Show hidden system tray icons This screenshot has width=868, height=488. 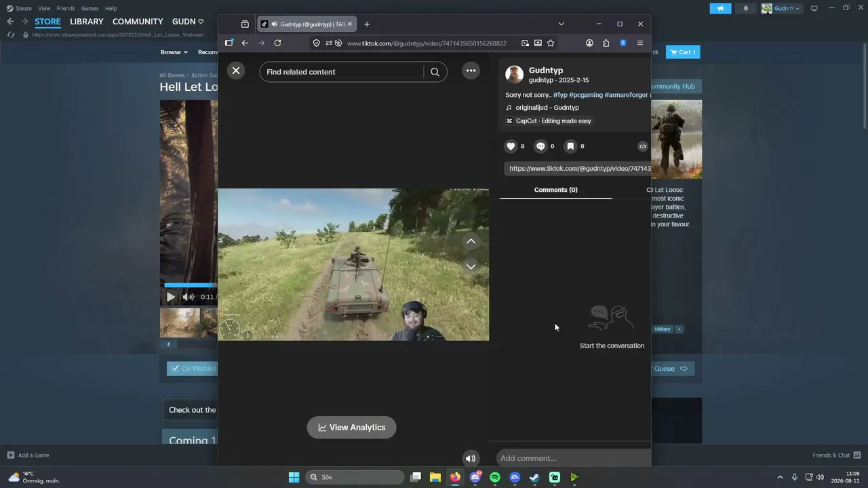pos(780,477)
